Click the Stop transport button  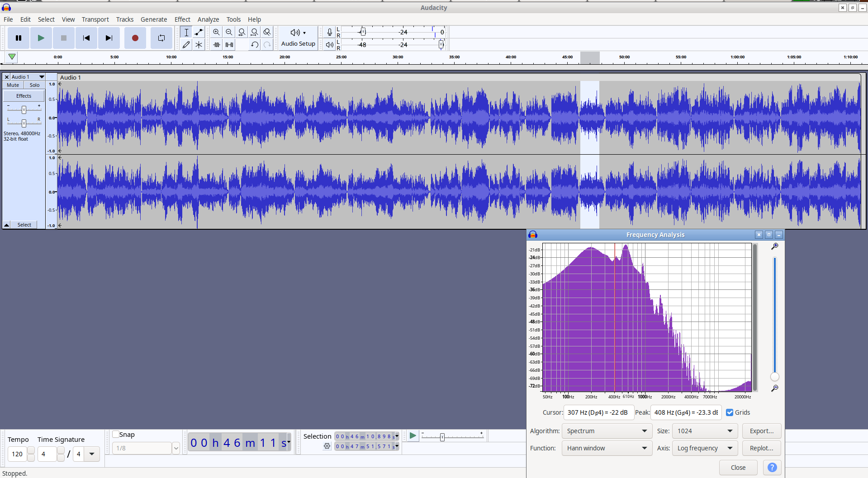pos(64,38)
